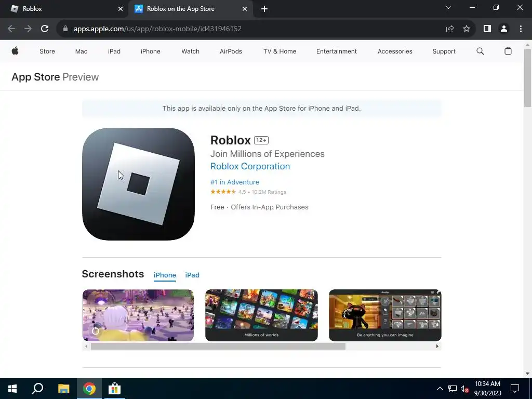Image resolution: width=532 pixels, height=399 pixels.
Task: Open the Watch navigation item
Action: 190,51
